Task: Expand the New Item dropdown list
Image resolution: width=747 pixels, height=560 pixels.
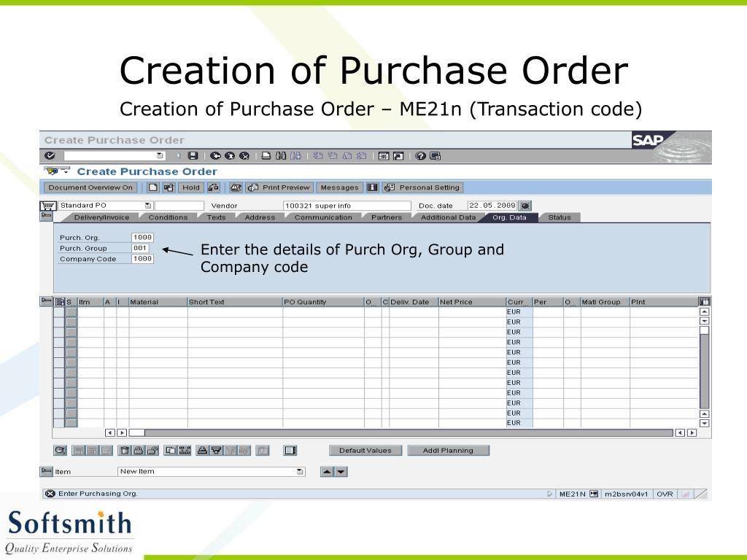Action: (x=300, y=472)
